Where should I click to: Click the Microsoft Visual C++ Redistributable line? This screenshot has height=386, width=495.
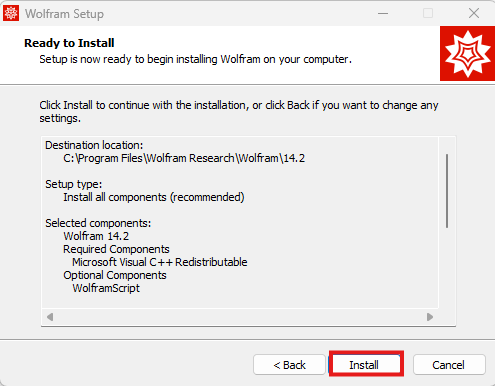click(160, 262)
